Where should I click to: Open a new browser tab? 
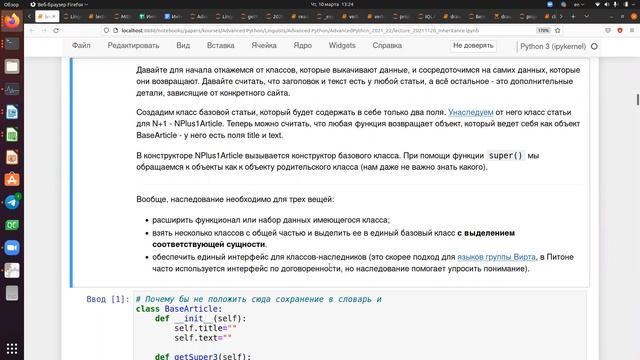pyautogui.click(x=573, y=17)
